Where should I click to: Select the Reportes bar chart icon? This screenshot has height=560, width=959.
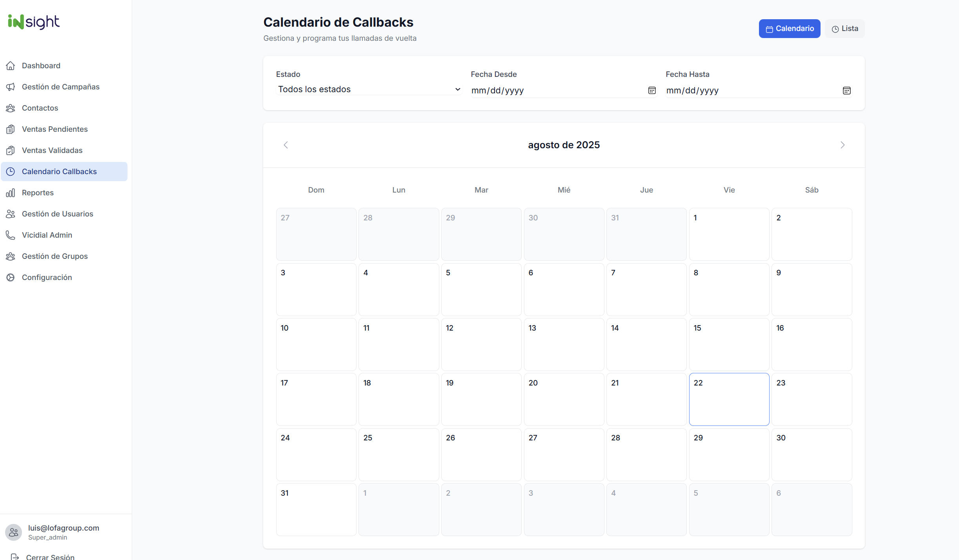point(11,193)
